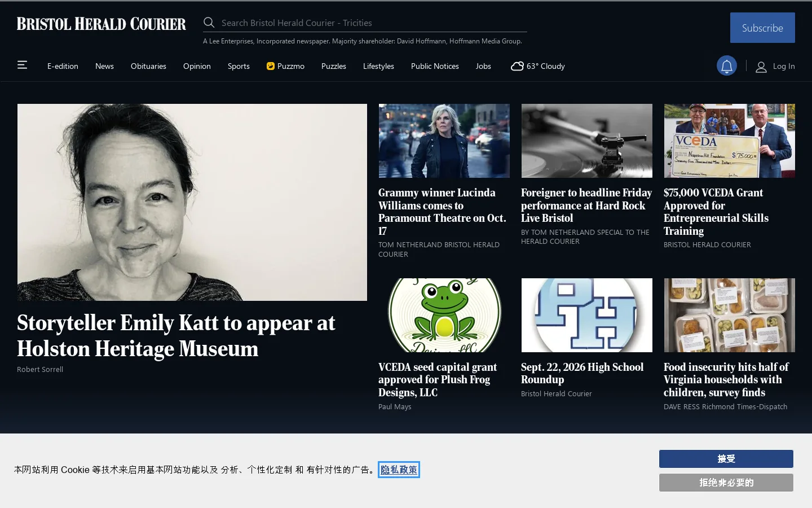Open the Puzzles section
This screenshot has height=508, width=812.
[334, 66]
